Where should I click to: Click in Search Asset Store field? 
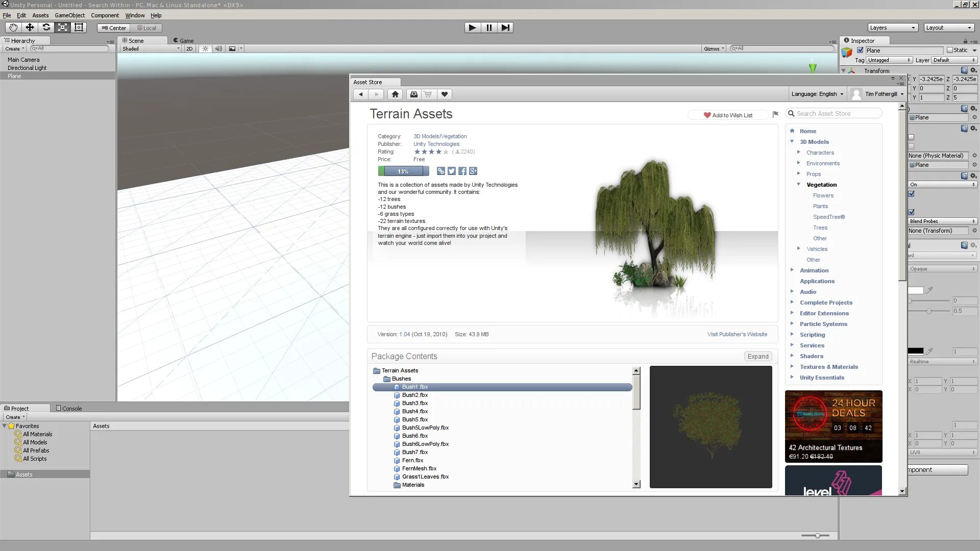834,113
